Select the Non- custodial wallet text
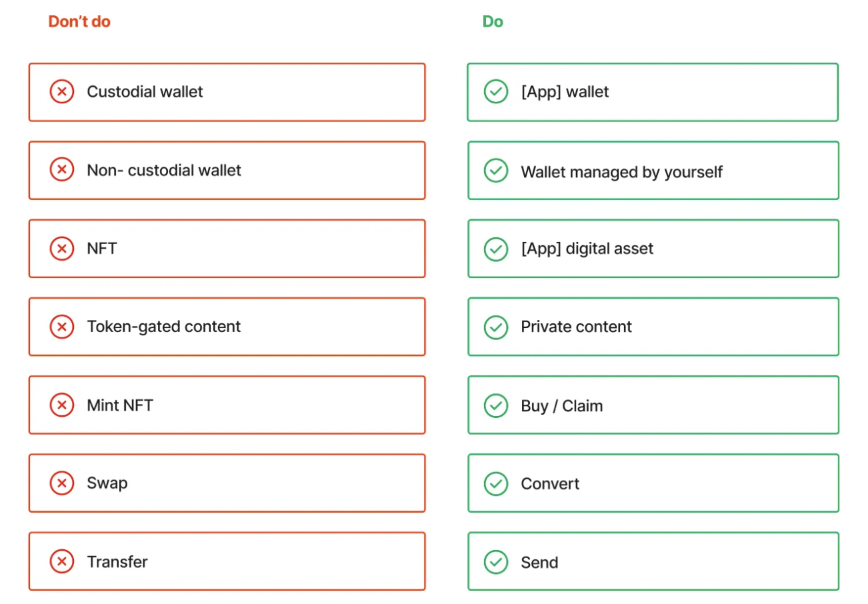868x604 pixels. coord(164,170)
